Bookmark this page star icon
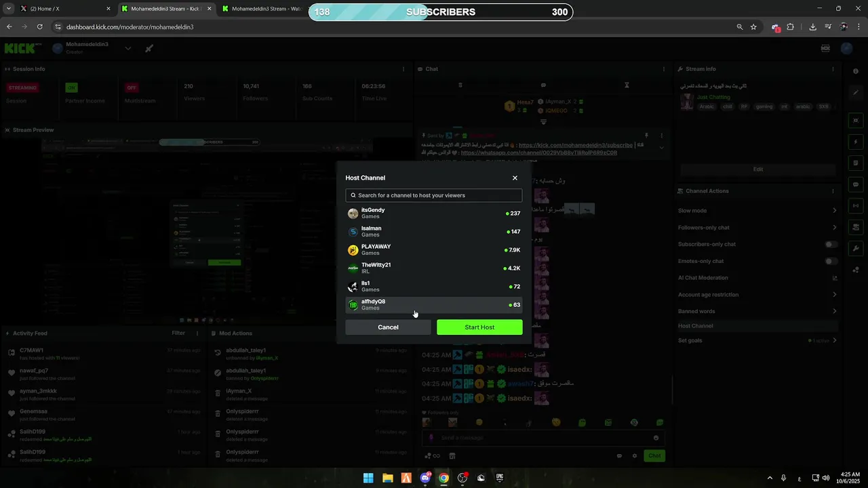Screen dimensions: 868x488 point(753,26)
